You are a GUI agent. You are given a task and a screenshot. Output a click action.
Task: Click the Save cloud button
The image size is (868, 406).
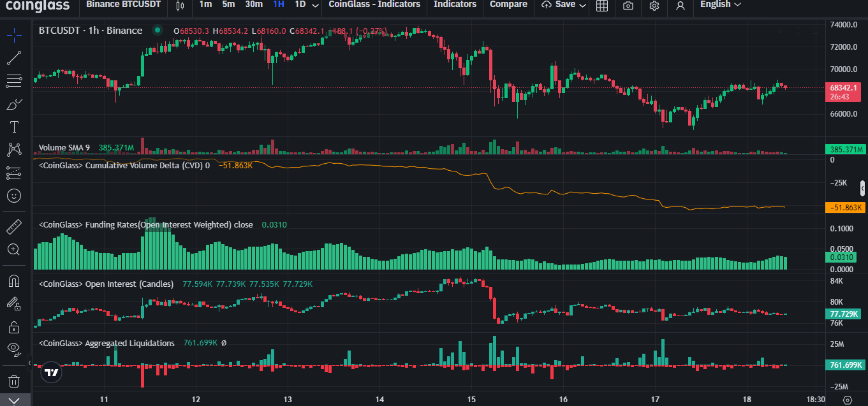pos(558,4)
